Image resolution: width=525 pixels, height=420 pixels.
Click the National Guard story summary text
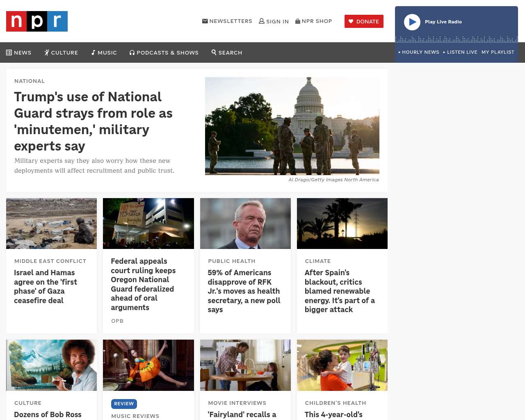point(94,166)
